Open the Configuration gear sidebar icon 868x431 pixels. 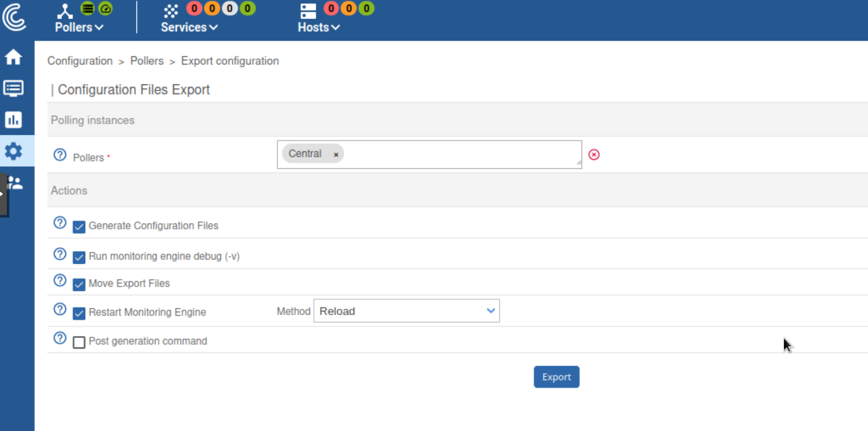pos(14,151)
